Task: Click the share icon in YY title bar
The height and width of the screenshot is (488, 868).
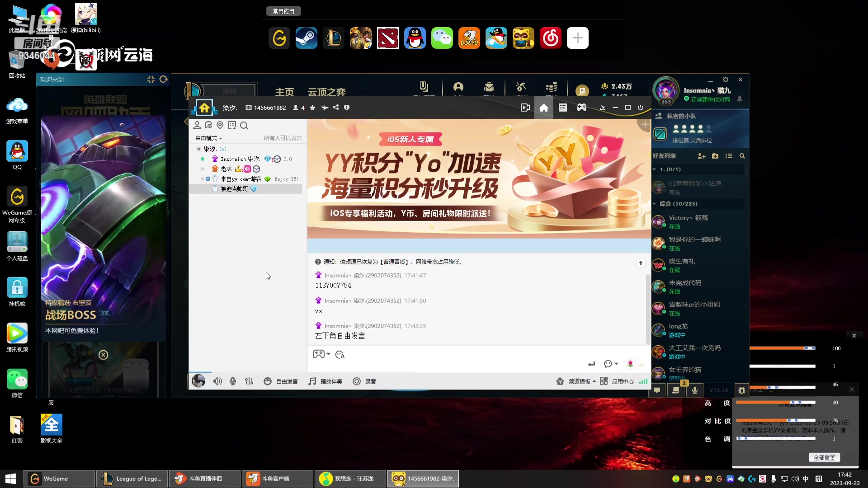Action: (x=335, y=108)
